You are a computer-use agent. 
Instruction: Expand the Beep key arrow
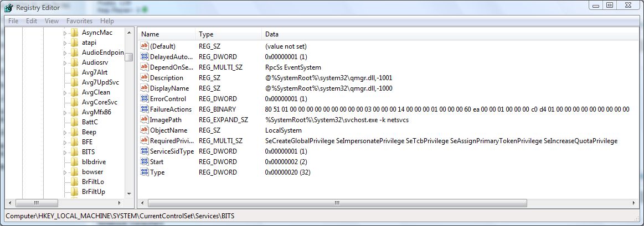pos(65,133)
